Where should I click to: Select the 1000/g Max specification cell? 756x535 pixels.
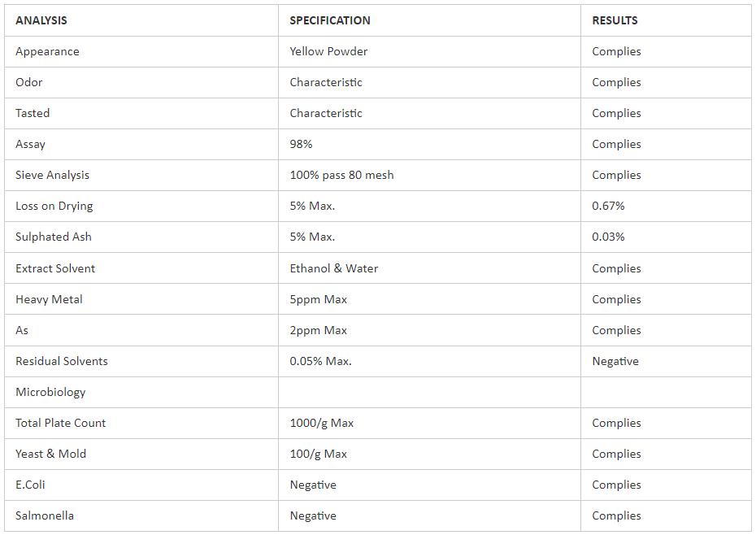click(x=321, y=423)
